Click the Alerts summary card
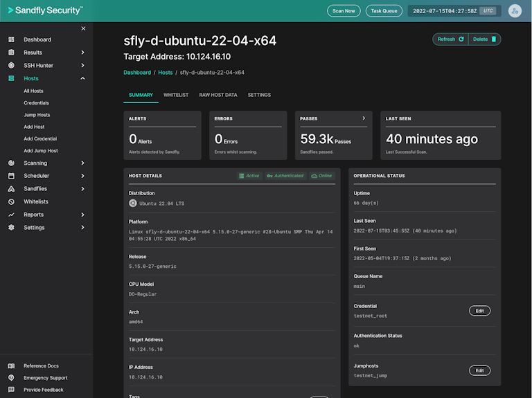Image resolution: width=532 pixels, height=398 pixels. (x=163, y=135)
